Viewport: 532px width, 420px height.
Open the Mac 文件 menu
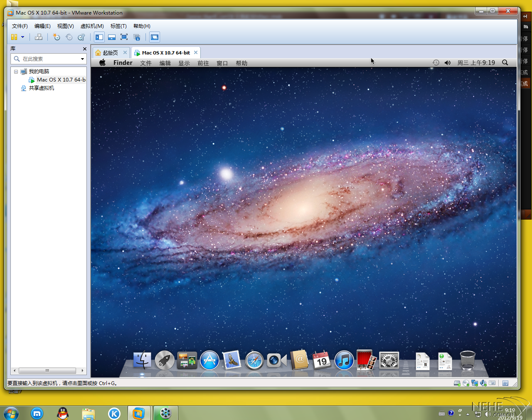(x=146, y=63)
